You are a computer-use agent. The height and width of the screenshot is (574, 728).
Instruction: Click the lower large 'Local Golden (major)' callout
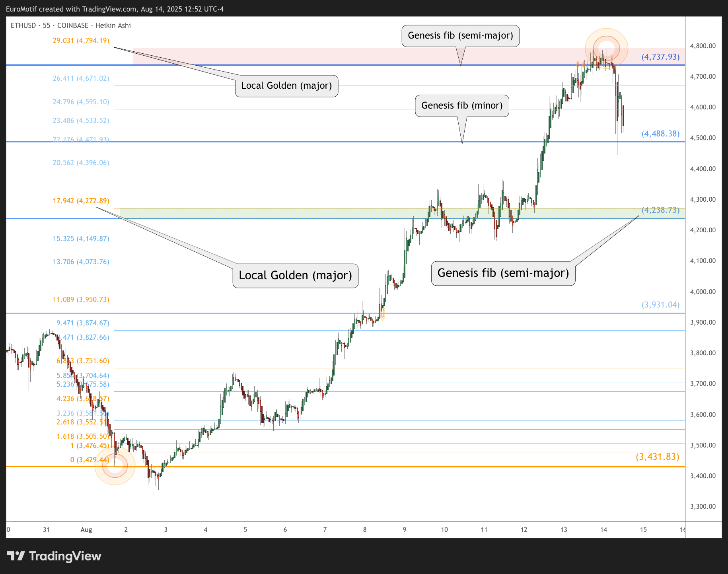pyautogui.click(x=295, y=276)
